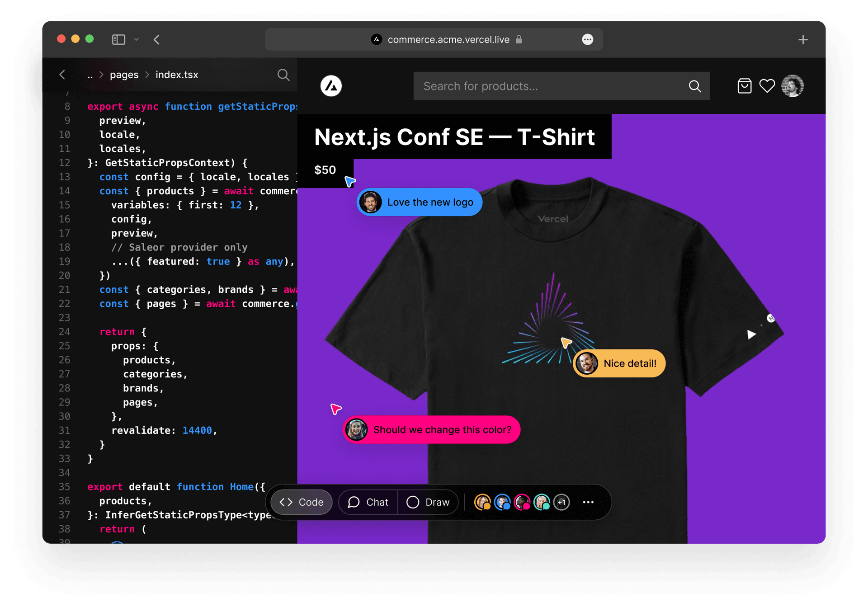Open the shopping bag cart icon
Viewport: 868px width, 607px height.
point(744,86)
